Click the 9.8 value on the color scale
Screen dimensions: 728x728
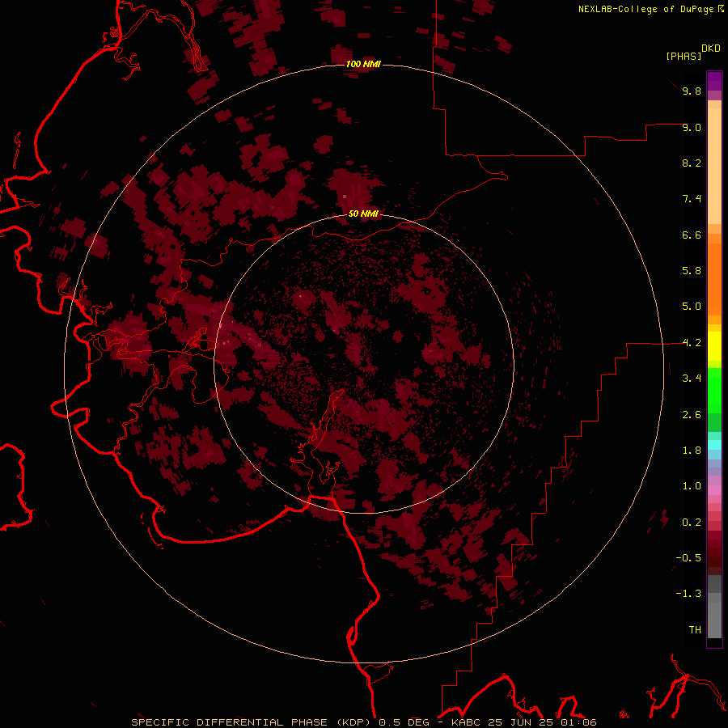692,91
